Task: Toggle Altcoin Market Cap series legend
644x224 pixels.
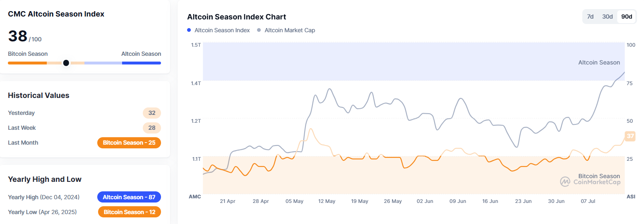Action: point(290,30)
